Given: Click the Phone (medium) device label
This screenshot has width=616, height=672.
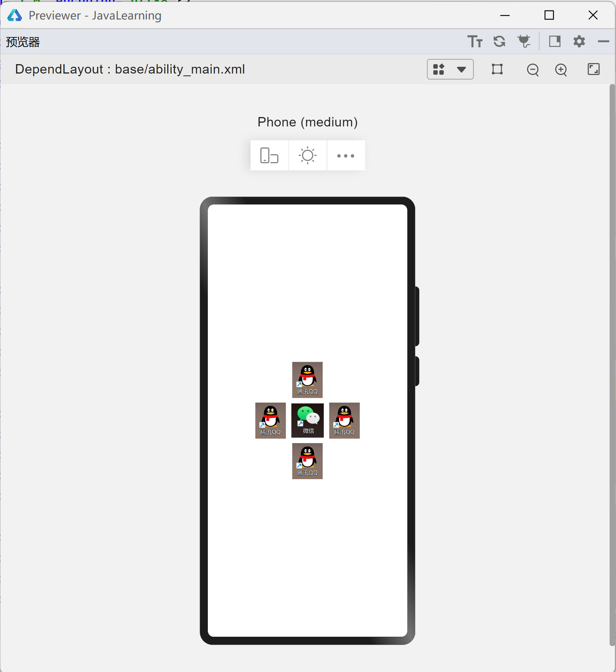Looking at the screenshot, I should (308, 122).
